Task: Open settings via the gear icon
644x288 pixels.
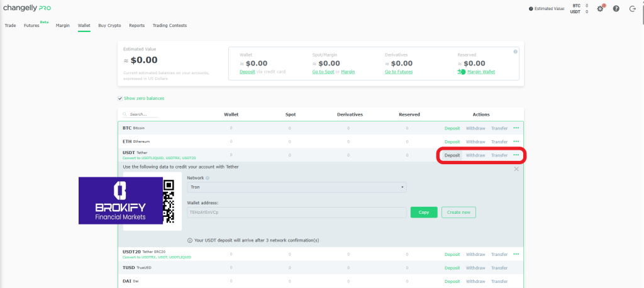Action: tap(599, 9)
